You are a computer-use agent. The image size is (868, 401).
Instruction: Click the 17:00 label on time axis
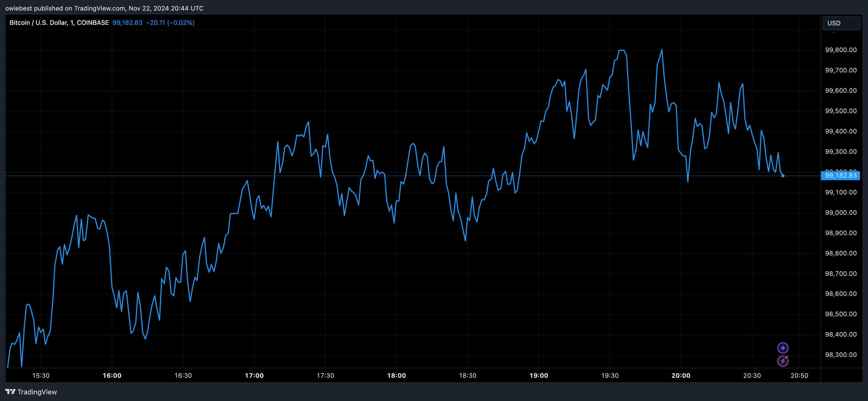tap(254, 375)
